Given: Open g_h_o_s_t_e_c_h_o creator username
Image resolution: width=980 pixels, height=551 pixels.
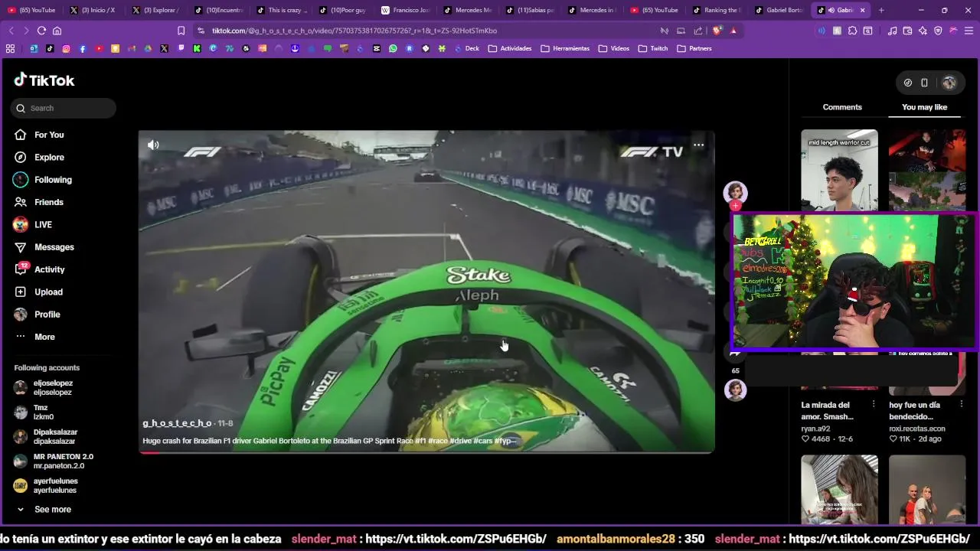Looking at the screenshot, I should 177,423.
